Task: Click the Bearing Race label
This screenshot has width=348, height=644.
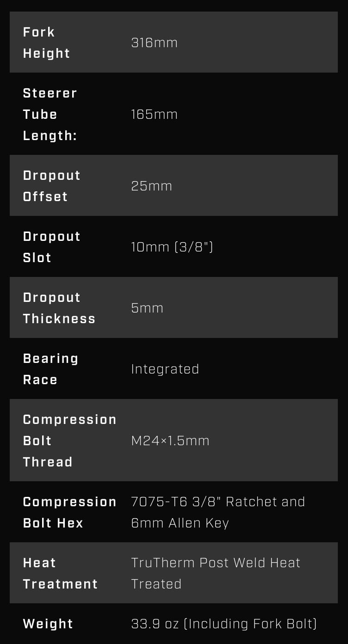Action: pos(50,369)
